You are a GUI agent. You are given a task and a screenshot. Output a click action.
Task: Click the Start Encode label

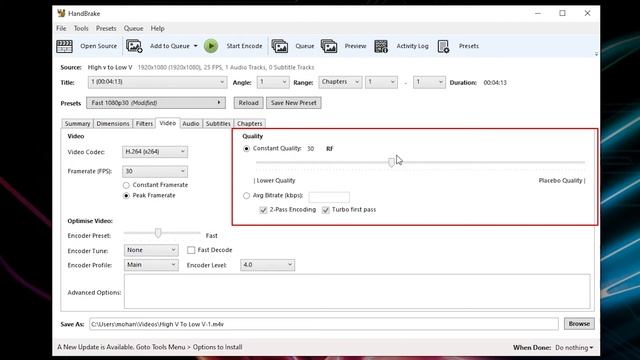[244, 46]
